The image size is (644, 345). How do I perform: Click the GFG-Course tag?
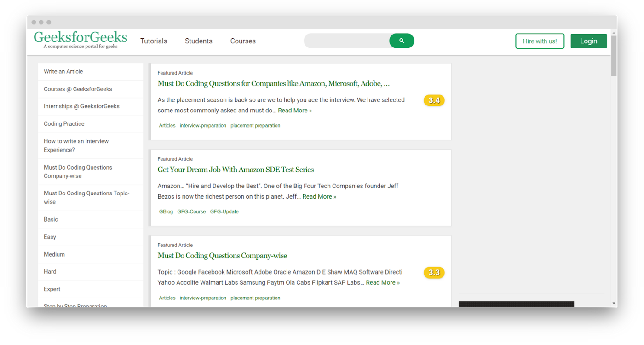[191, 212]
